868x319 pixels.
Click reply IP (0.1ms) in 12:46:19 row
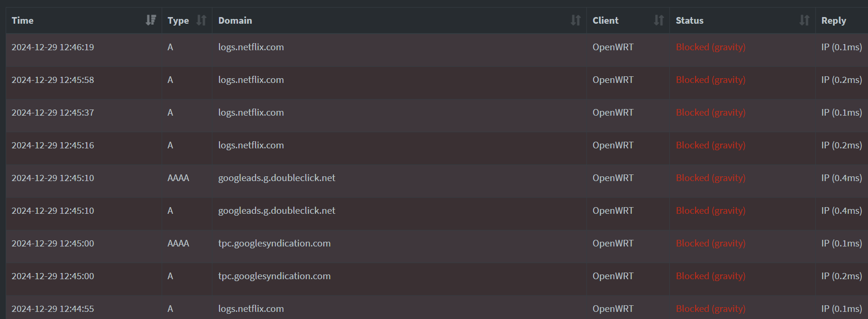tap(842, 47)
